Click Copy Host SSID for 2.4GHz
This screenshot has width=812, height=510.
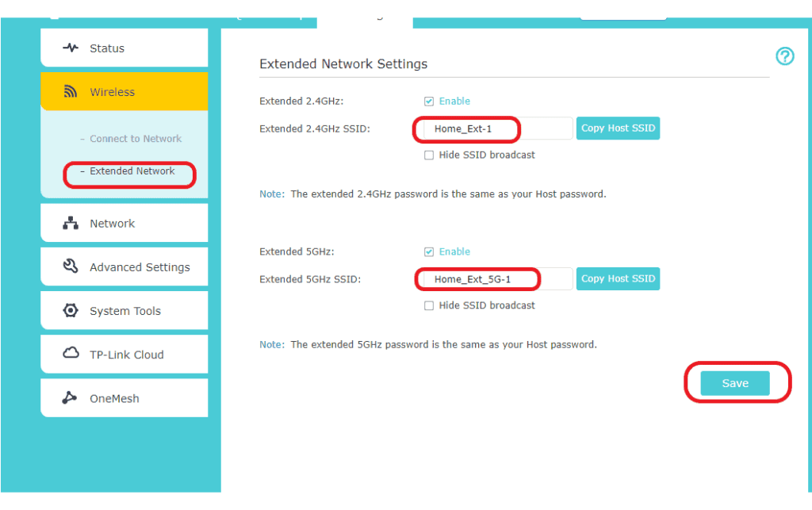pos(618,128)
